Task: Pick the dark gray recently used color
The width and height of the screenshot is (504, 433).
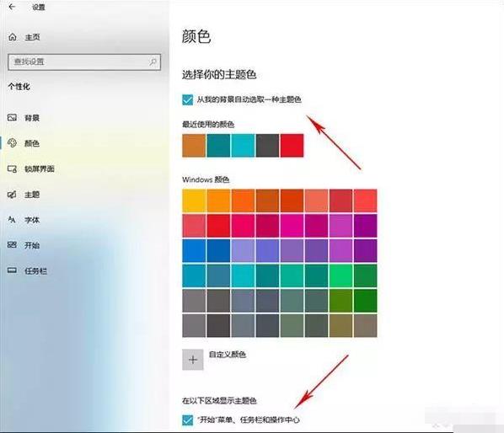Action: 267,146
